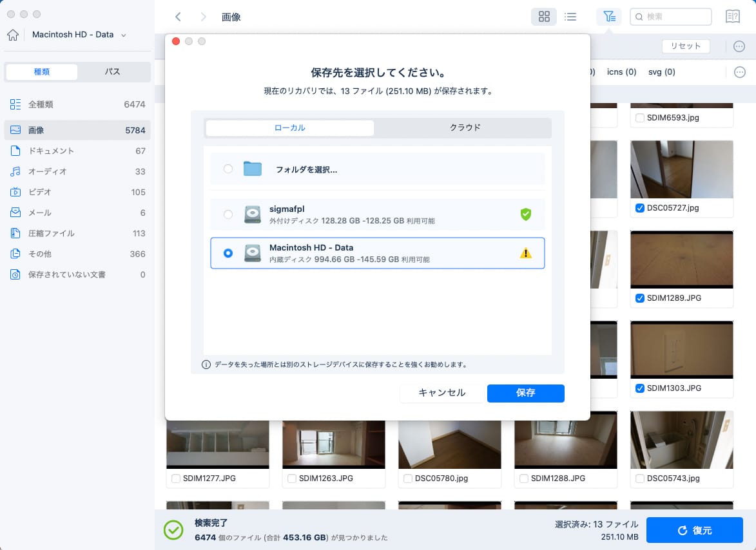Select the sigmafpl external disk radio button
756x550 pixels.
click(228, 214)
